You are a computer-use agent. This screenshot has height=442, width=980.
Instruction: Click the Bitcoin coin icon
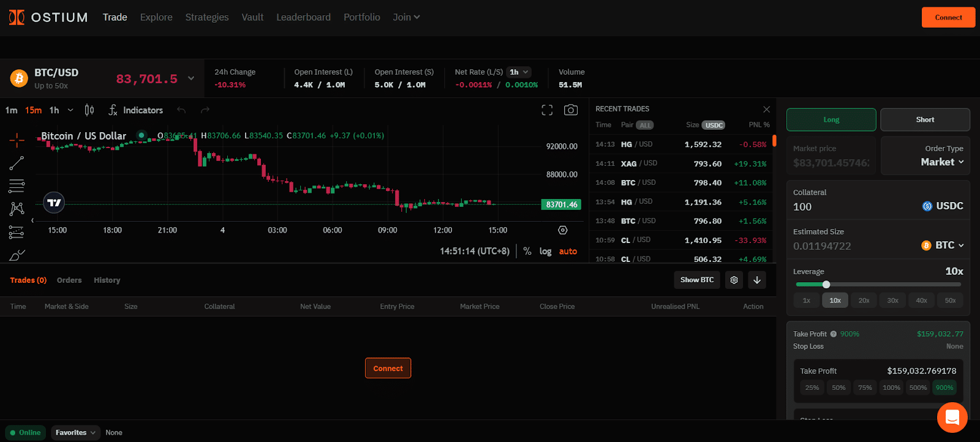pyautogui.click(x=19, y=78)
